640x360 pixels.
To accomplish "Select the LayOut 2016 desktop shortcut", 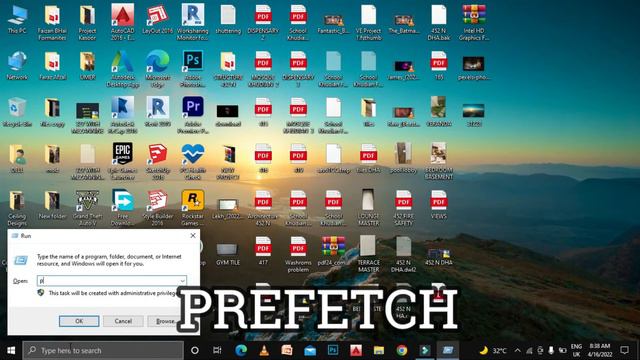I will click(158, 20).
